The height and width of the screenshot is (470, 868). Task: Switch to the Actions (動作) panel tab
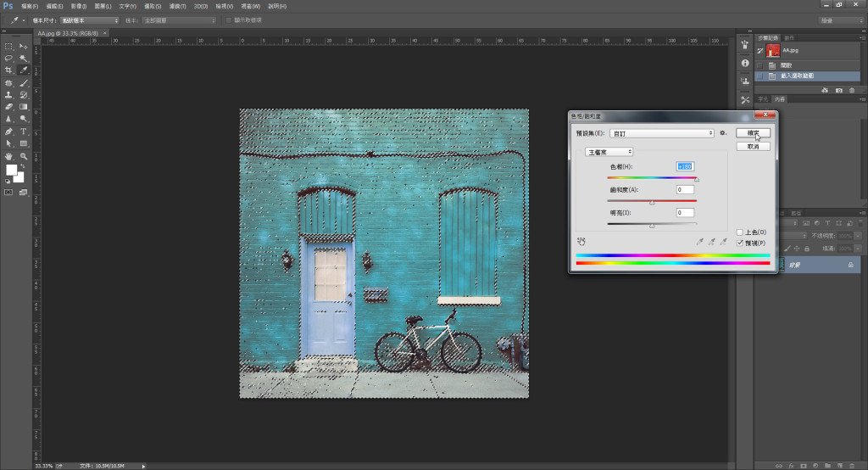click(789, 37)
